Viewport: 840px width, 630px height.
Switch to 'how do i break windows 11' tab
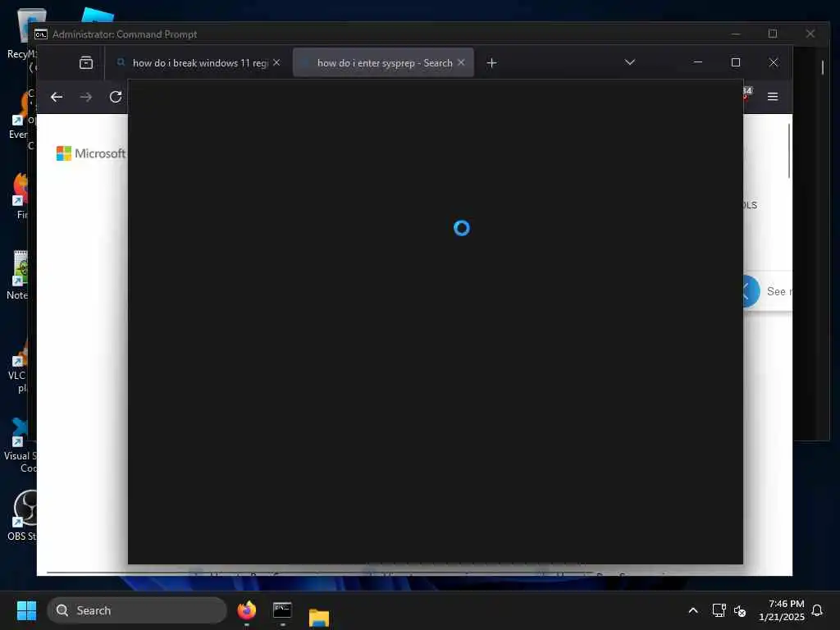click(x=199, y=62)
